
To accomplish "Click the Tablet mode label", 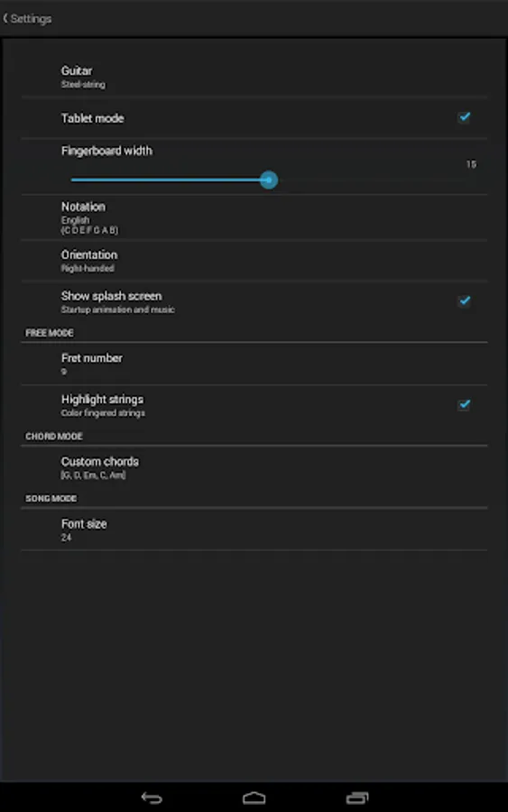I will (x=92, y=118).
